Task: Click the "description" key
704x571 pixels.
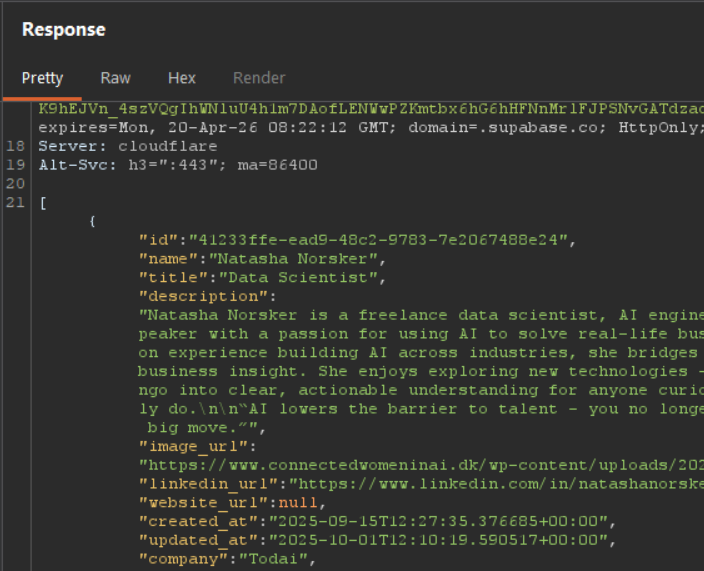Action: coord(203,296)
